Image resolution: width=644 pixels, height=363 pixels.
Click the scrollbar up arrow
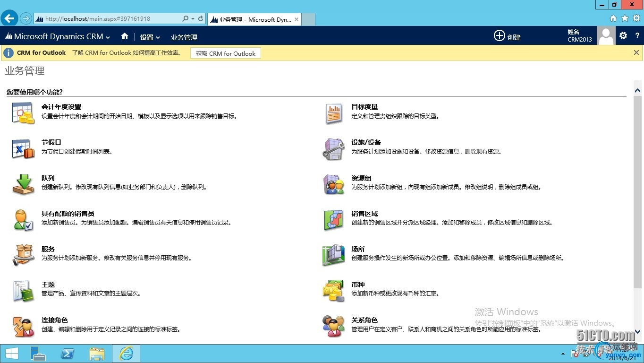pyautogui.click(x=638, y=90)
